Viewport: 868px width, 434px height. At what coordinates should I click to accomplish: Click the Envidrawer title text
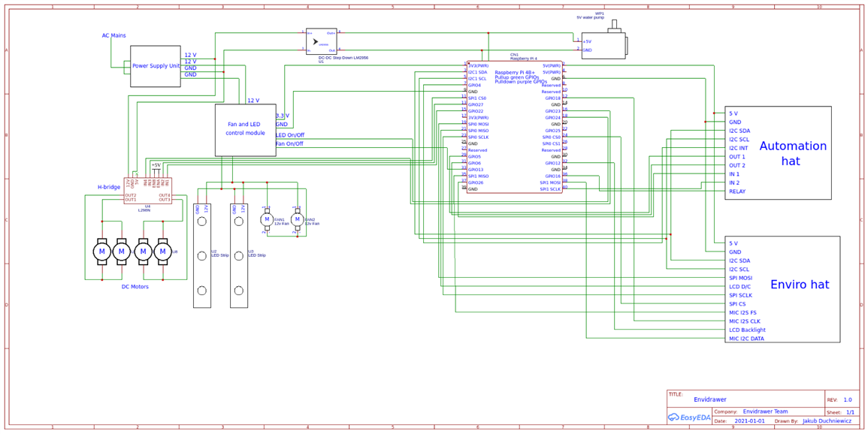tap(709, 399)
